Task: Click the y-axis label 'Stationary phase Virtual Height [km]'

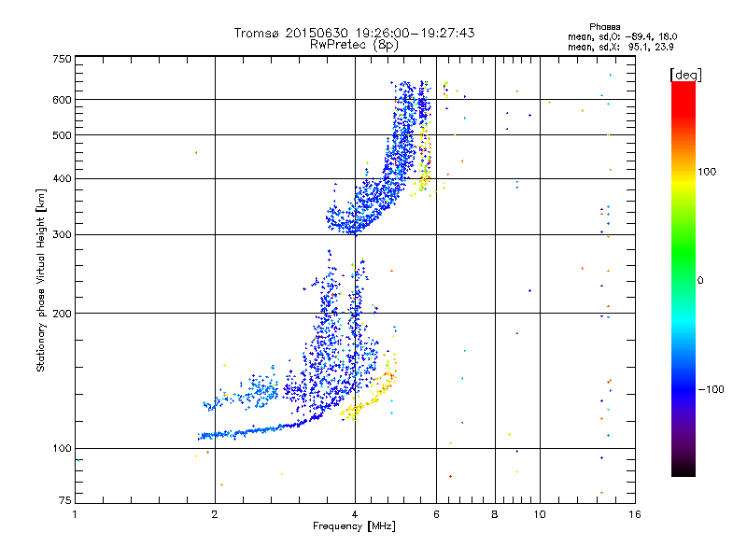Action: [x=41, y=281]
